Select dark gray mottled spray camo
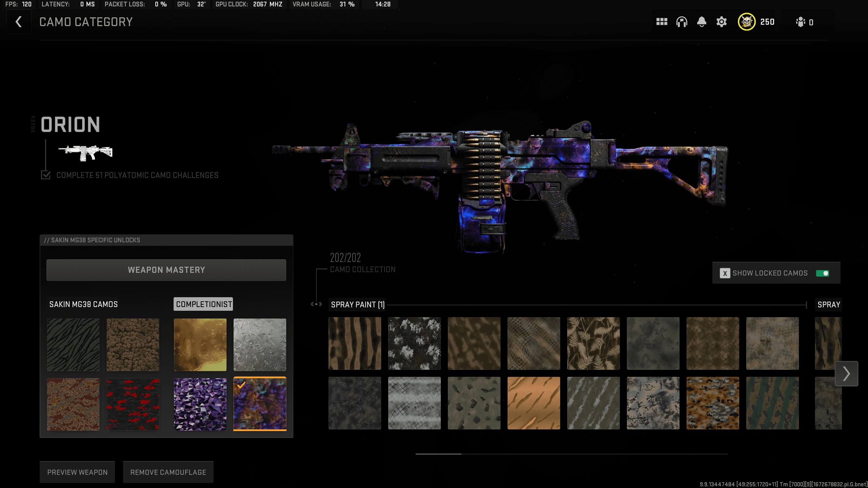 (653, 343)
